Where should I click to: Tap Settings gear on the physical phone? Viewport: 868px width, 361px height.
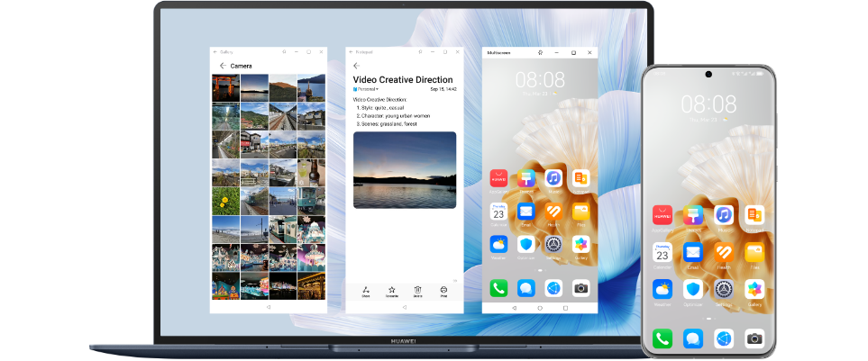click(x=724, y=289)
